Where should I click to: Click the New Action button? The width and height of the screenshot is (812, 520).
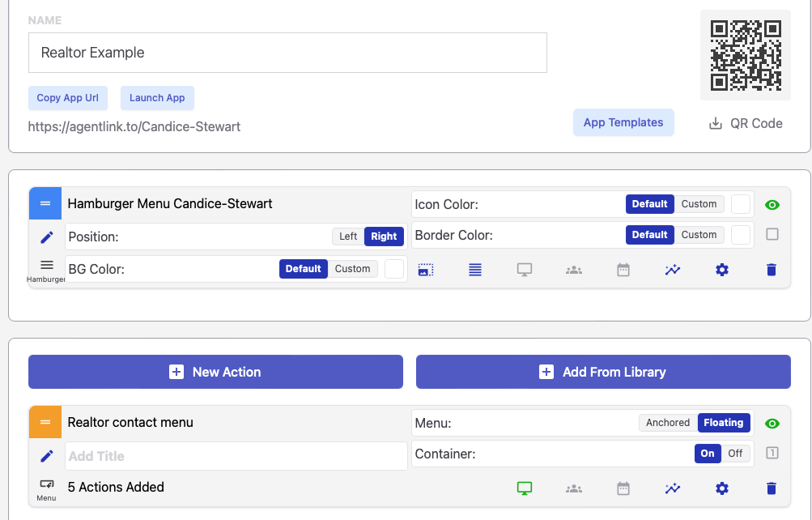coord(215,372)
